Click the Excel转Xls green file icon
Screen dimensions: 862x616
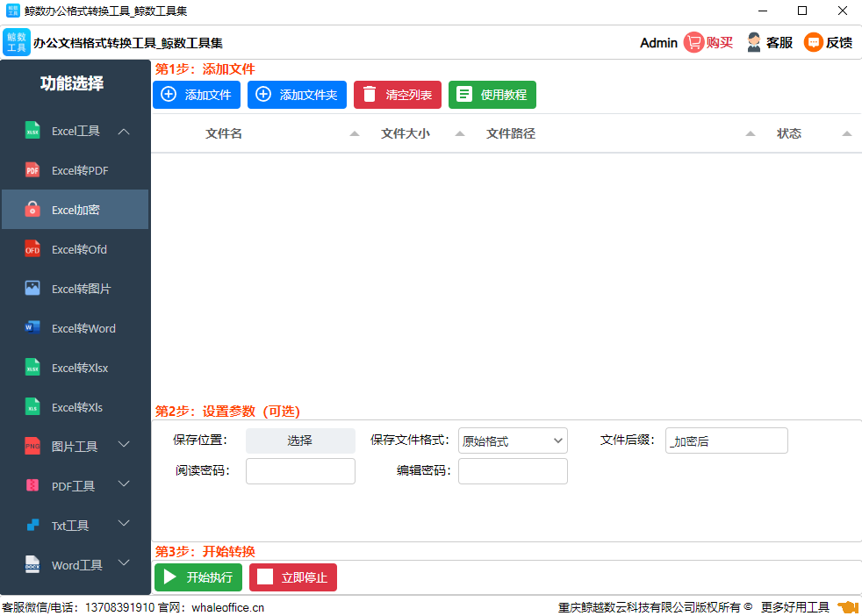[32, 406]
